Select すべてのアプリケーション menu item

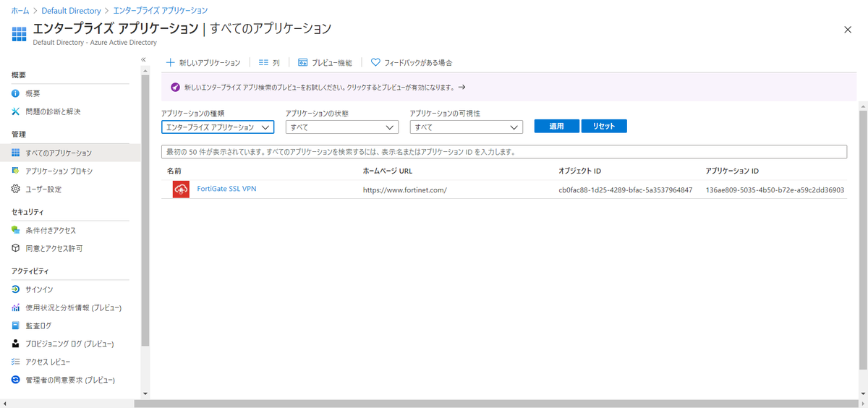tap(70, 153)
